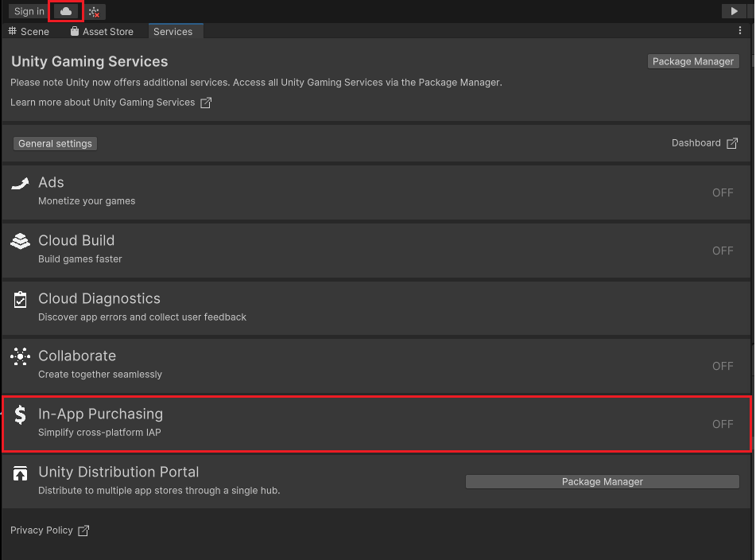Open the Unity Distribution Portal title
Image resolution: width=756 pixels, height=560 pixels.
click(x=118, y=472)
